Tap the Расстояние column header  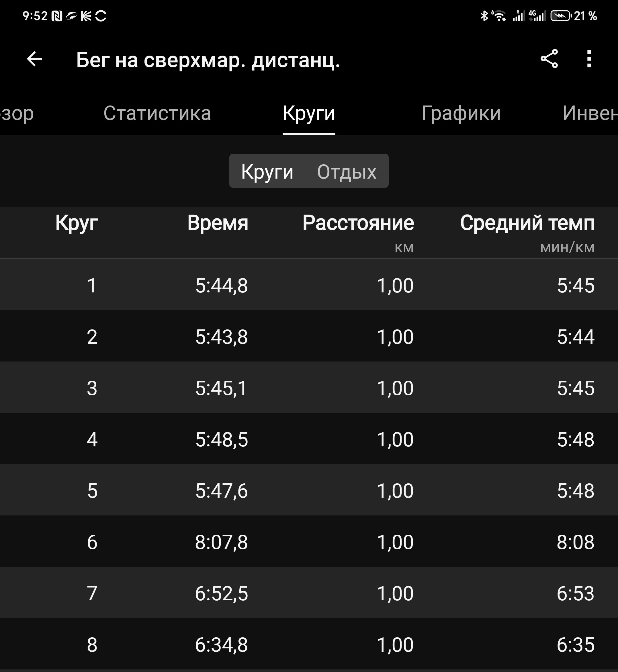pyautogui.click(x=358, y=223)
